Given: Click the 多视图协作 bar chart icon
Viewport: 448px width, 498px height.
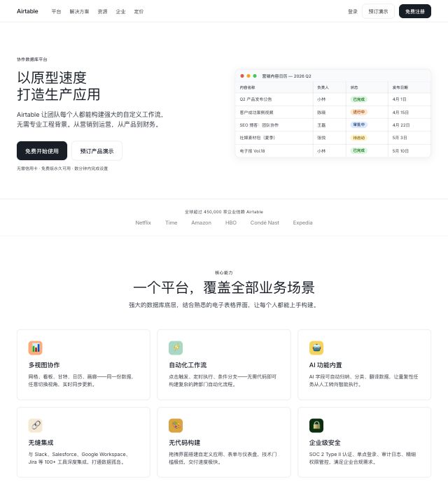Looking at the screenshot, I should (35, 348).
